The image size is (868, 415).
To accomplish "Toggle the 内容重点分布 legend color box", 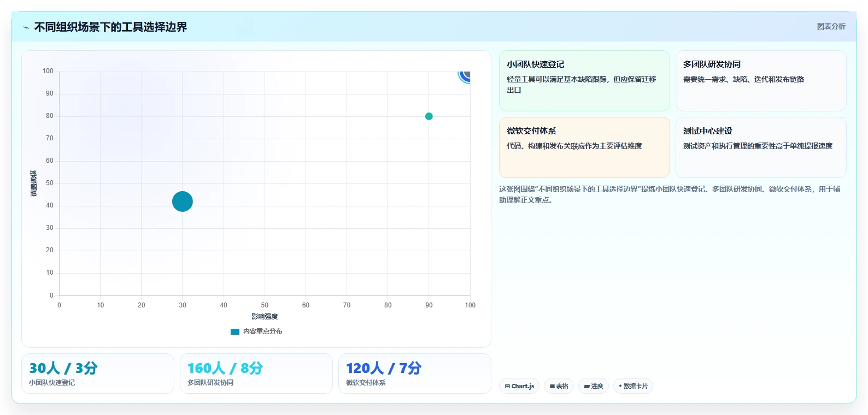I will [235, 331].
